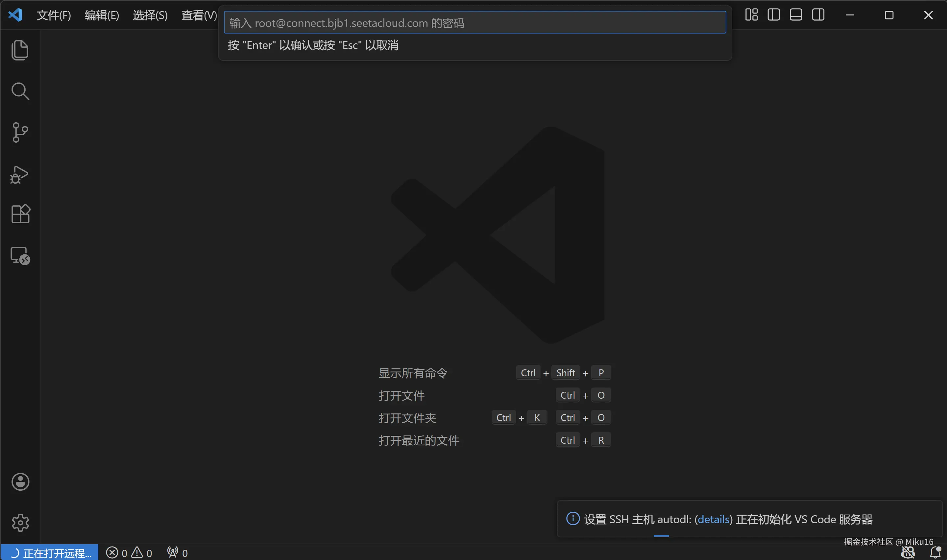Open the Explorer view

pyautogui.click(x=20, y=50)
